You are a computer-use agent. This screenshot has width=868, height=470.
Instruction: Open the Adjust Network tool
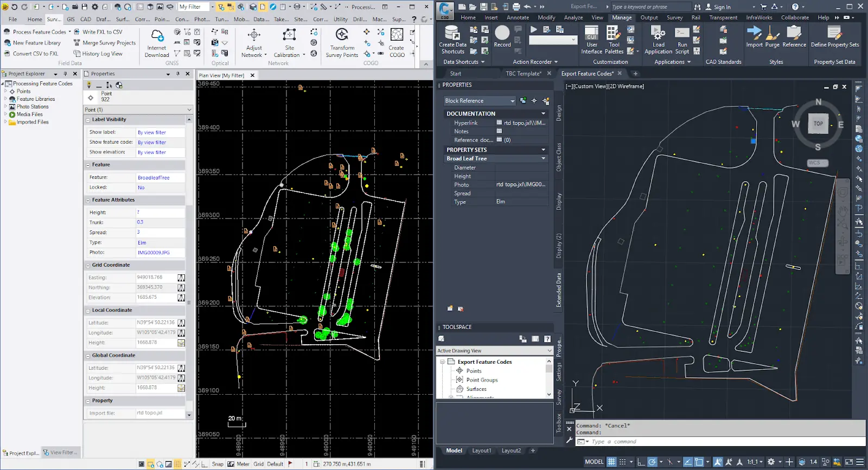click(x=254, y=37)
